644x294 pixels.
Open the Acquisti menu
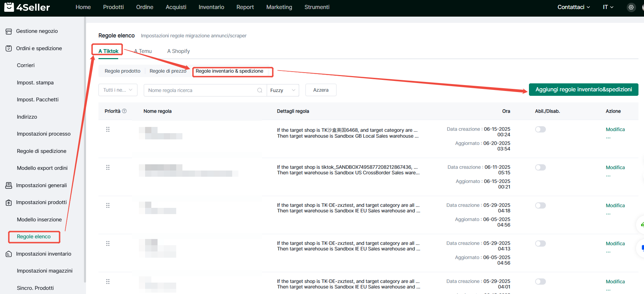(x=176, y=7)
